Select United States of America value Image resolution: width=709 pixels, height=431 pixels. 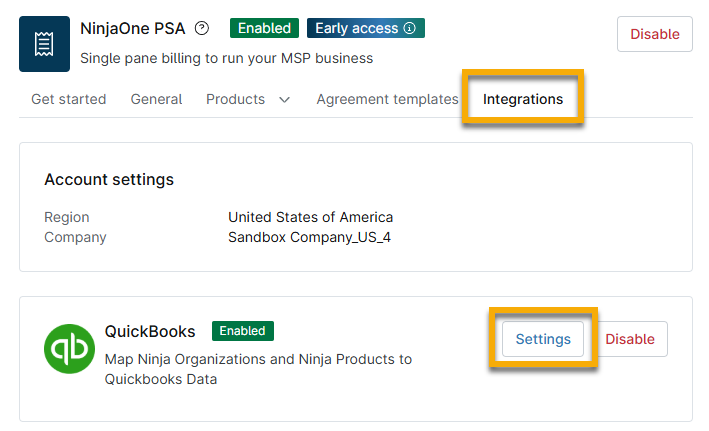[x=311, y=217]
